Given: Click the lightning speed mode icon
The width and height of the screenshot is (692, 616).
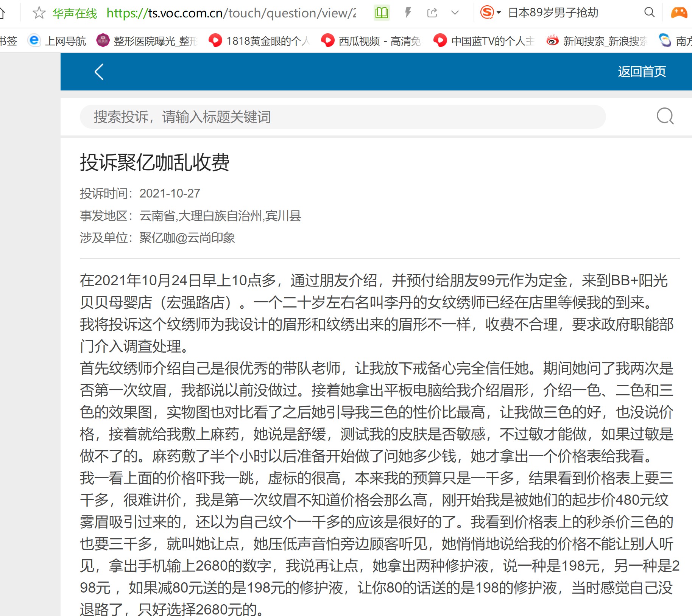Looking at the screenshot, I should click(x=408, y=12).
